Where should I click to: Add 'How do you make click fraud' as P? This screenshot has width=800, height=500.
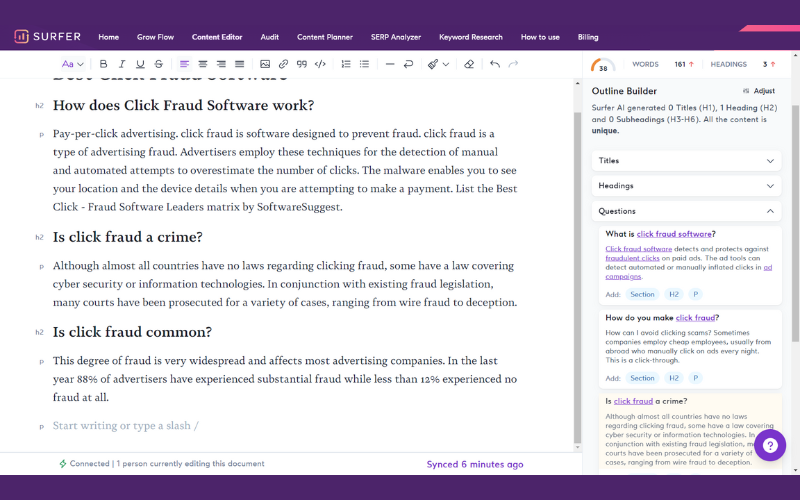[695, 378]
